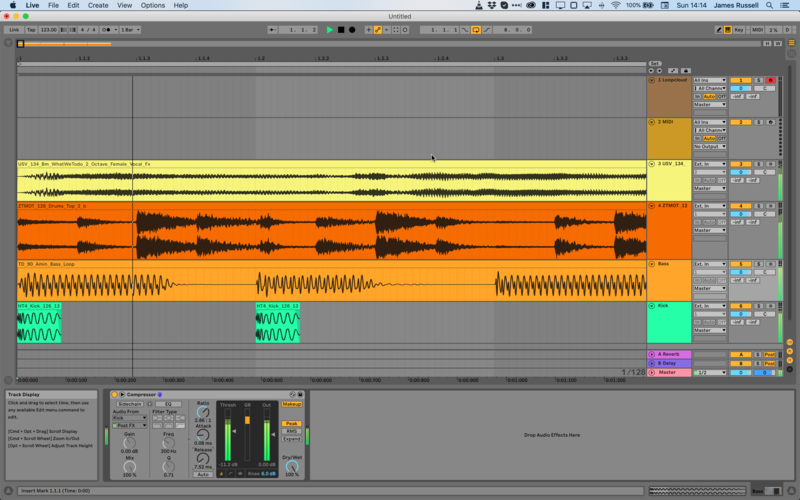Open the Create menu
Viewport: 800px width, 500px height.
click(98, 5)
